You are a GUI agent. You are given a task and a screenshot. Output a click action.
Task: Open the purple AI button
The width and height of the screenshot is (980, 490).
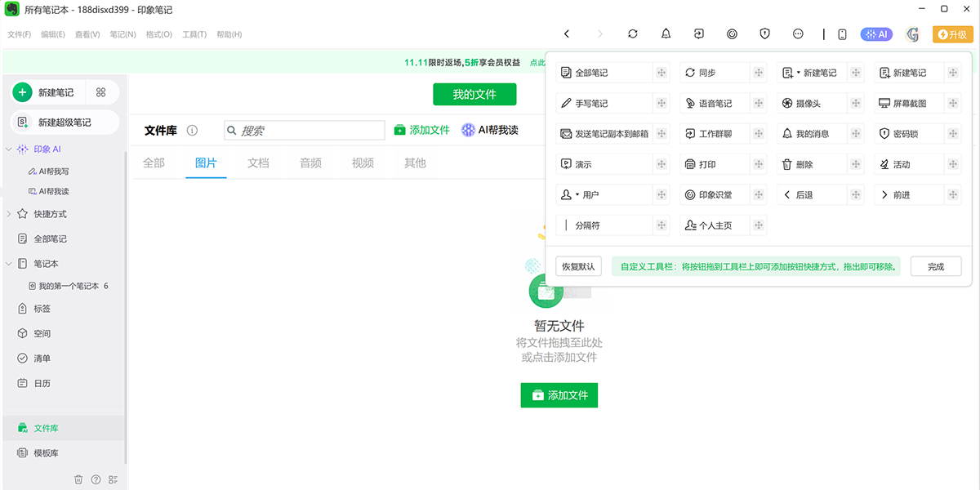pyautogui.click(x=876, y=34)
